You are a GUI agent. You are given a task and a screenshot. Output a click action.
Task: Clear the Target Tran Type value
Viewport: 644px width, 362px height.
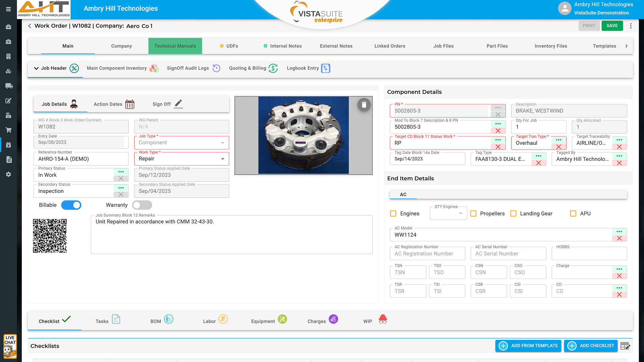tap(558, 147)
